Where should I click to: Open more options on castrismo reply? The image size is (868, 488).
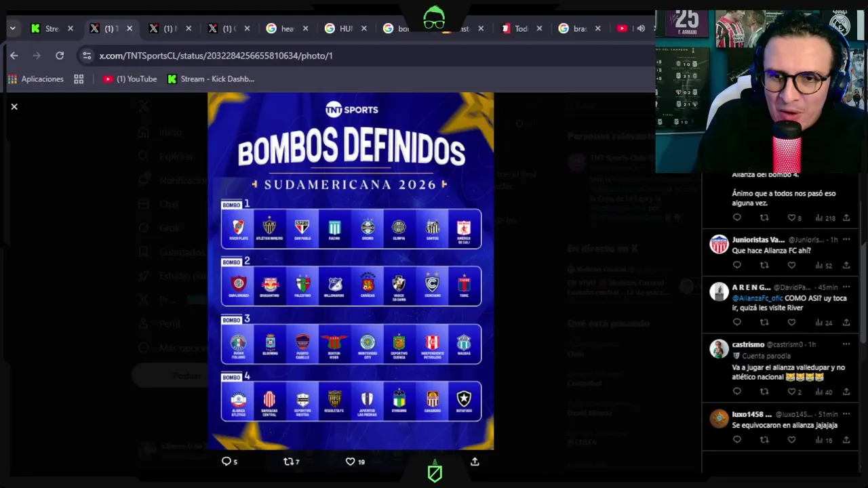[846, 344]
